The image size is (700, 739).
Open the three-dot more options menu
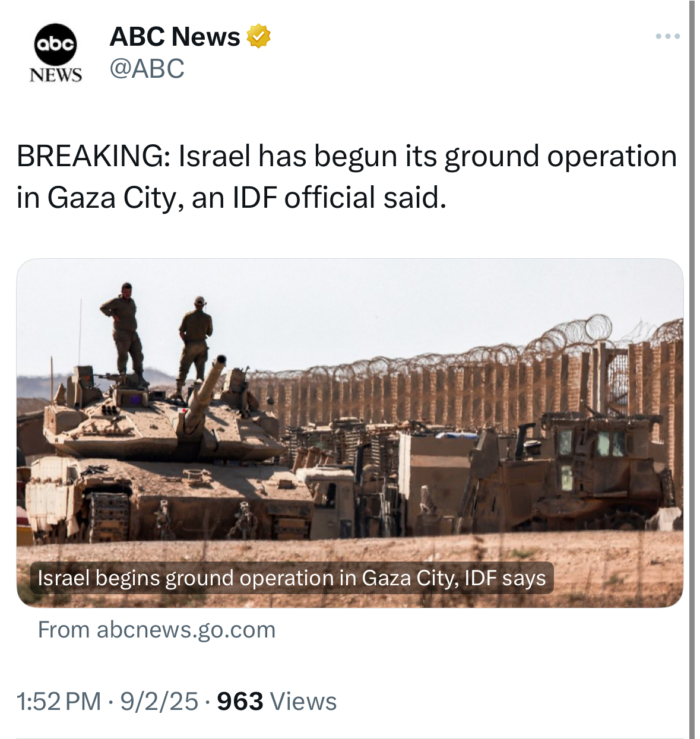[x=668, y=37]
